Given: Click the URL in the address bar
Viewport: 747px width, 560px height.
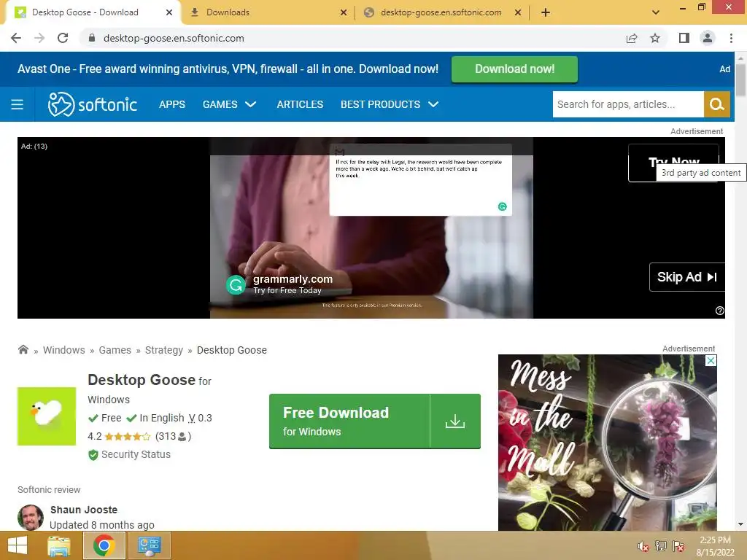Looking at the screenshot, I should (174, 38).
